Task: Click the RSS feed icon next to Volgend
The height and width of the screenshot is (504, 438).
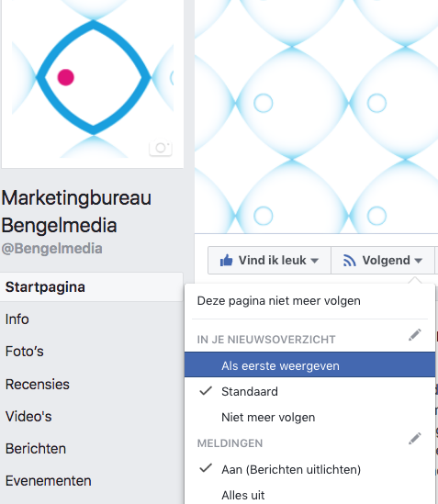Action: pyautogui.click(x=350, y=261)
